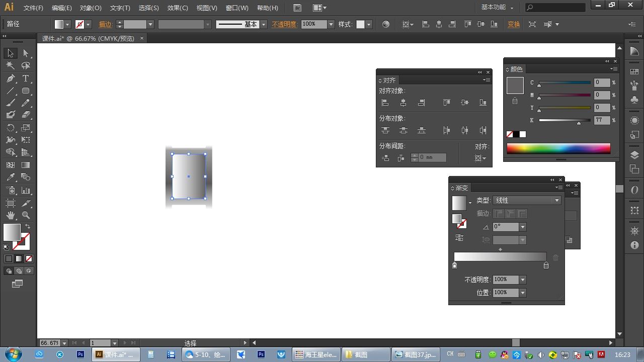Select the Pen tool in the toolbox
This screenshot has height=362, width=644.
point(10,78)
